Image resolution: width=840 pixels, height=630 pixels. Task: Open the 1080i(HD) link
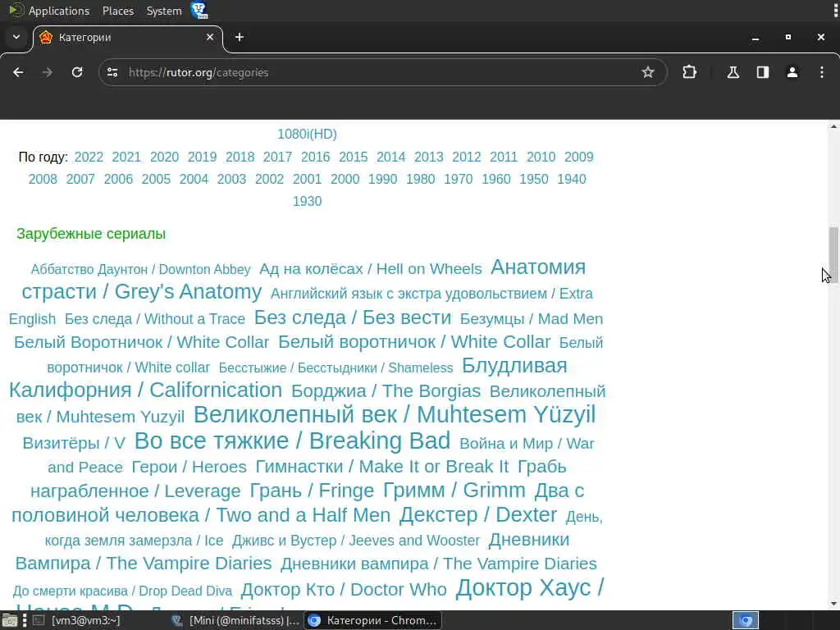307,134
